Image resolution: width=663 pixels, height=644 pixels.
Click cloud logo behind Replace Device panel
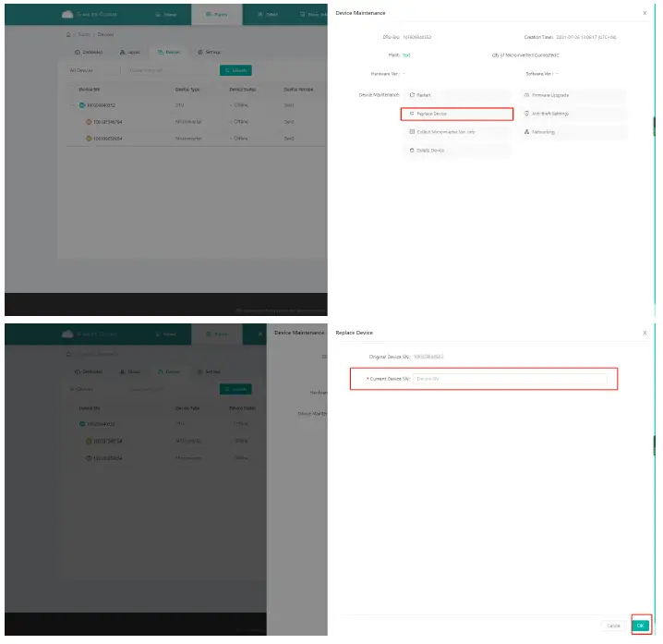point(67,334)
